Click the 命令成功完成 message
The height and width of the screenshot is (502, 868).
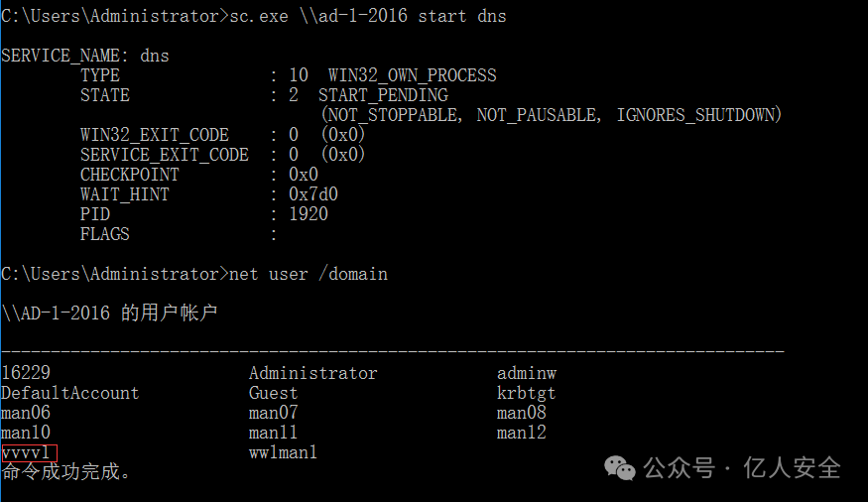65,472
